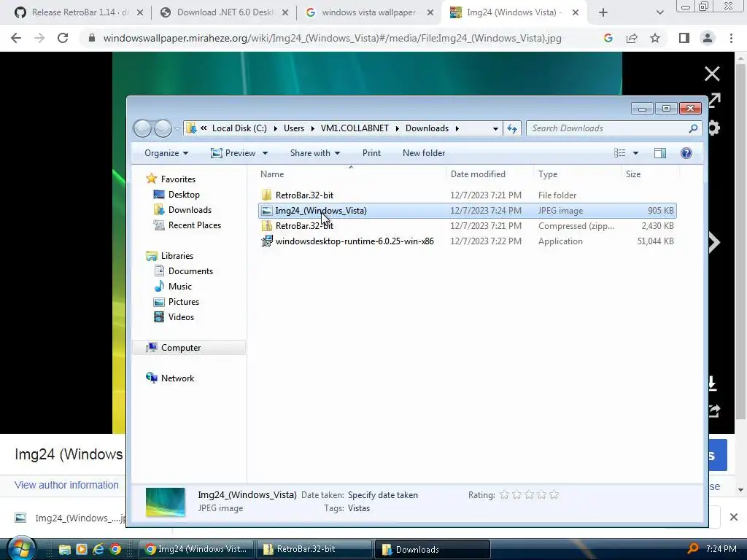Image resolution: width=747 pixels, height=560 pixels.
Task: Open the Chrome profile avatar
Action: coord(708,38)
